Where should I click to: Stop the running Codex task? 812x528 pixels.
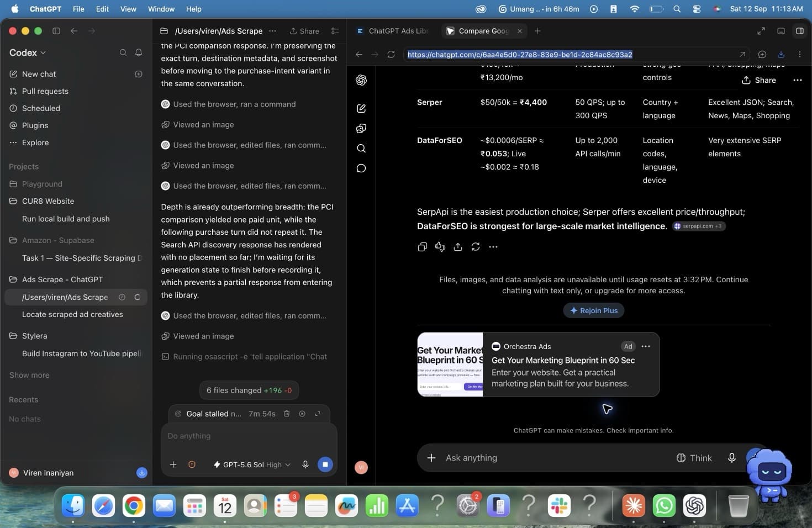(x=325, y=464)
